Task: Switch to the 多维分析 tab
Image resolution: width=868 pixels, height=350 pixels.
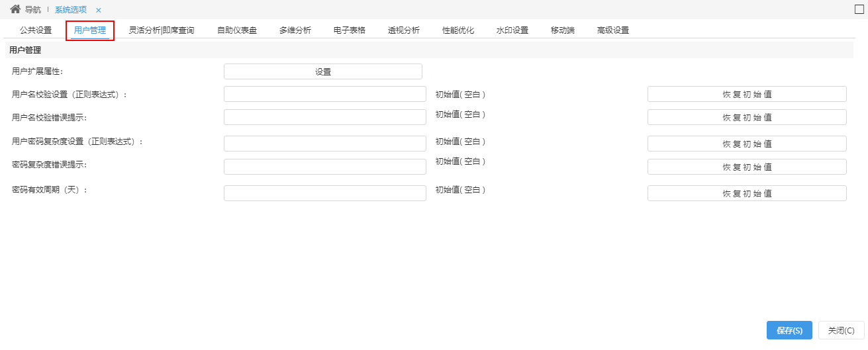Action: pyautogui.click(x=295, y=30)
